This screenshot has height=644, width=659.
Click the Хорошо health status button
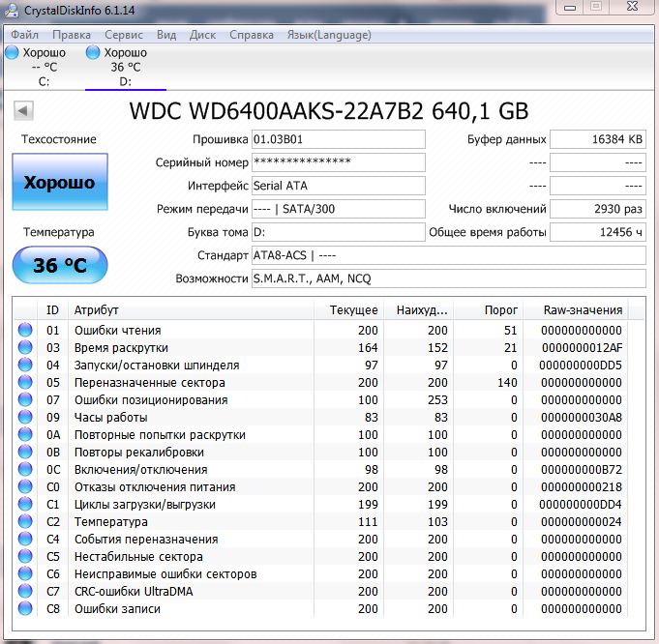tap(60, 182)
